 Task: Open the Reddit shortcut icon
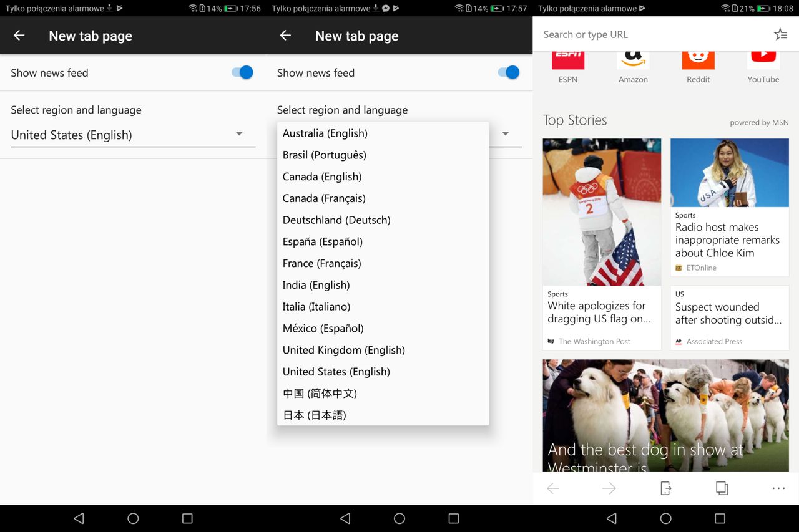coord(698,59)
